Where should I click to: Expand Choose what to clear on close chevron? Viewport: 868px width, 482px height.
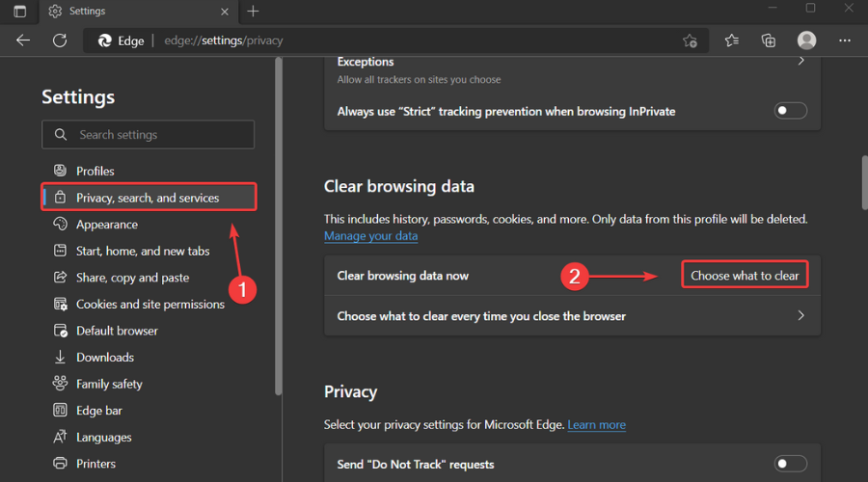800,315
